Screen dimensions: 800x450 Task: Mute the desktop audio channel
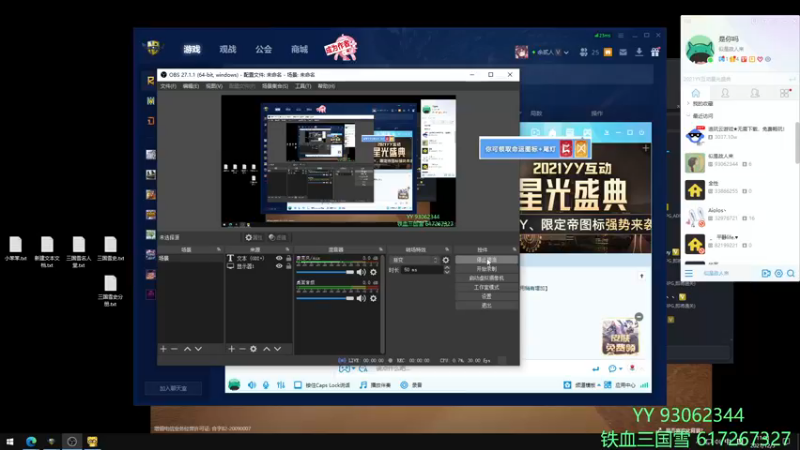[361, 298]
